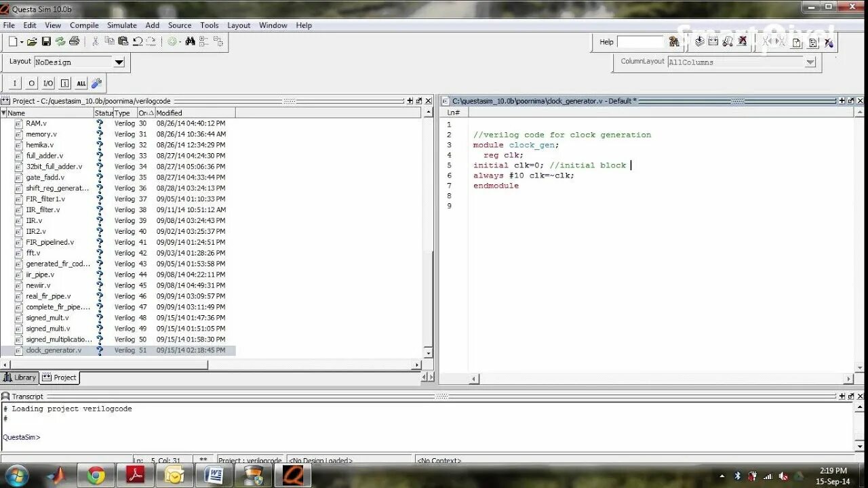The width and height of the screenshot is (868, 488).
Task: Click the Project pane vertical scrollbar
Action: [428, 232]
